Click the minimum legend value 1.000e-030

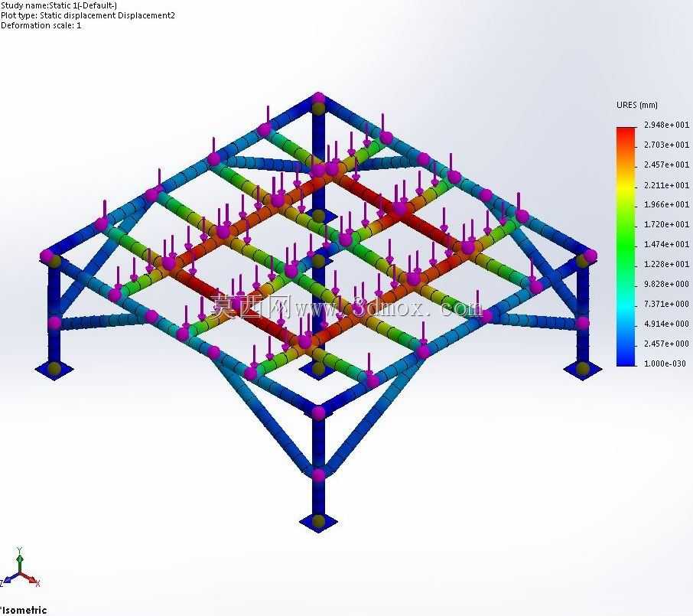(x=665, y=363)
